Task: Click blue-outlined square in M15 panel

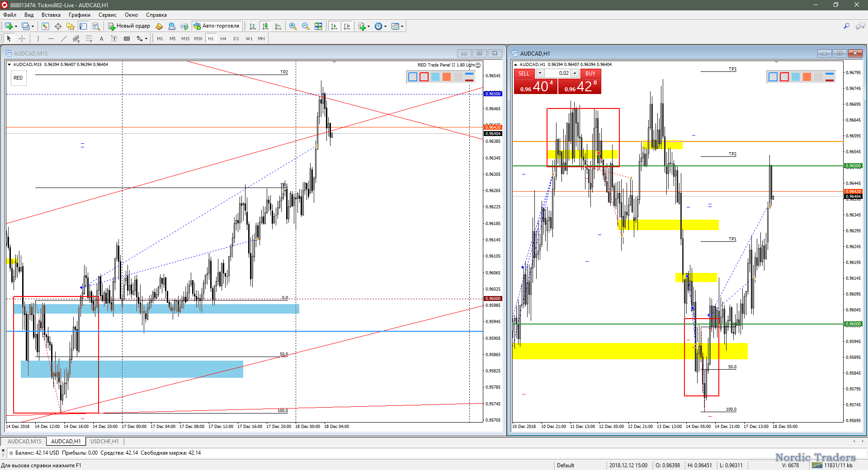Action: point(413,77)
